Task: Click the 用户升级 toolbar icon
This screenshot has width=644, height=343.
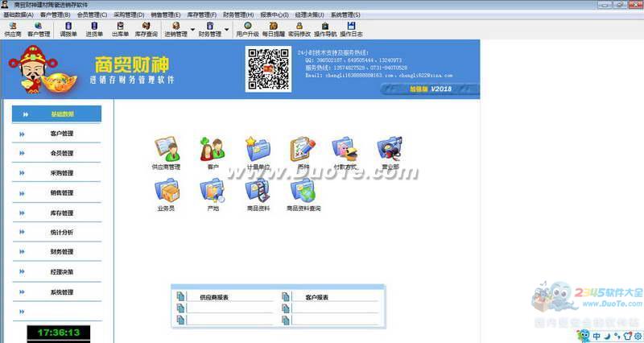Action: pos(247,30)
